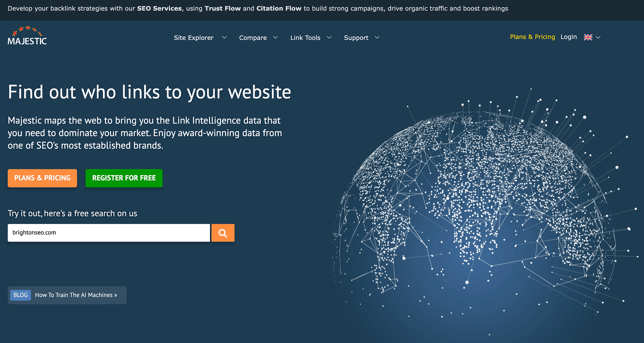Open Plans & Pricing link in header

point(533,37)
